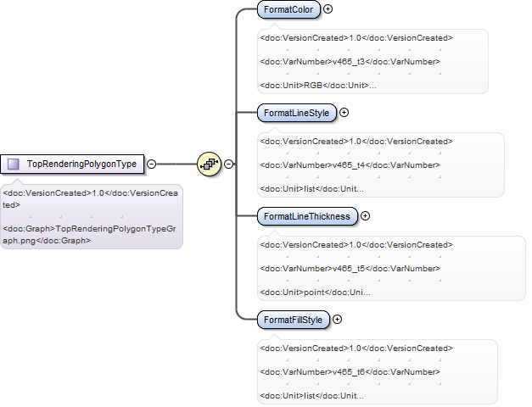This screenshot has width=532, height=407.
Task: Click the purple square icon in TopRenderingPolygonType
Action: [x=14, y=164]
